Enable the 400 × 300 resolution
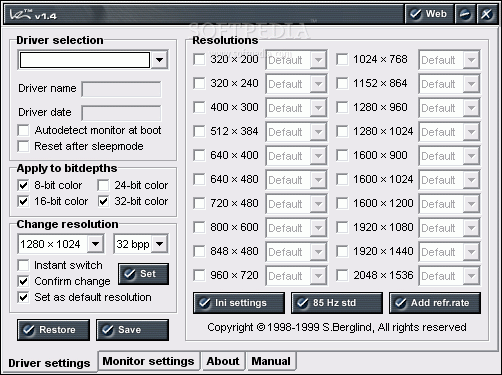The width and height of the screenshot is (502, 375). [x=199, y=108]
